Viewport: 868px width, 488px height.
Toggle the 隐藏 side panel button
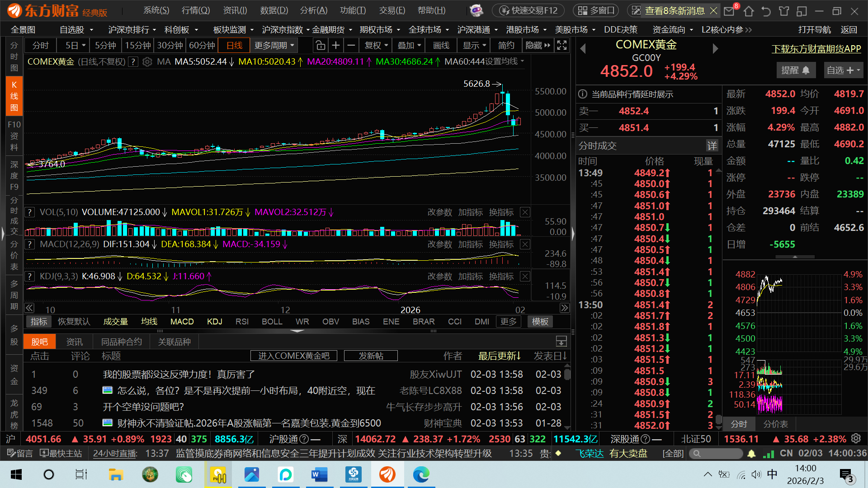(x=538, y=45)
